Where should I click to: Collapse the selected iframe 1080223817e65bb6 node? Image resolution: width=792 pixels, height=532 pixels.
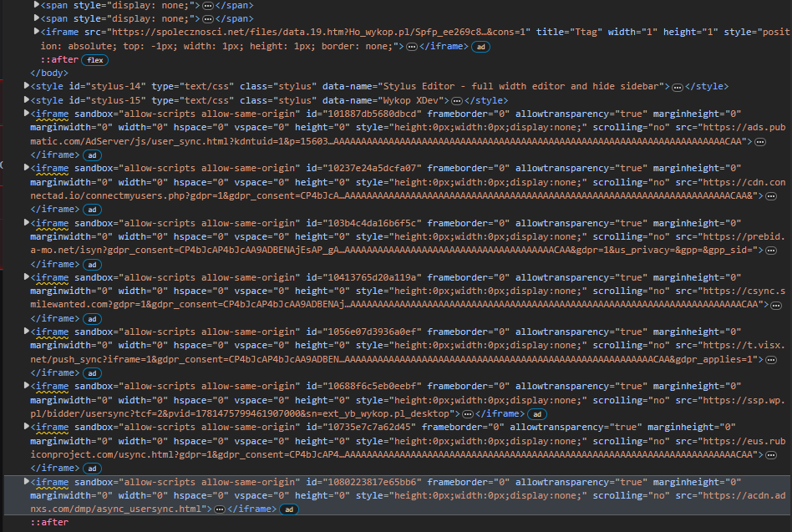click(x=27, y=482)
